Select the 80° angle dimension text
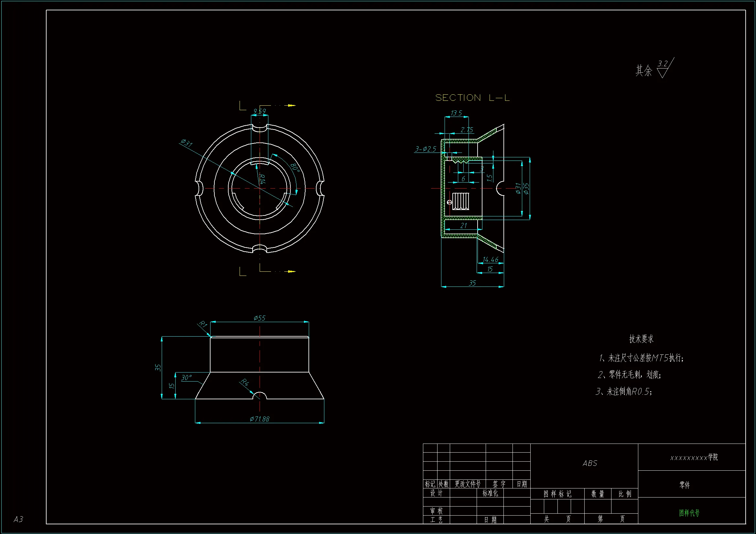 [295, 167]
